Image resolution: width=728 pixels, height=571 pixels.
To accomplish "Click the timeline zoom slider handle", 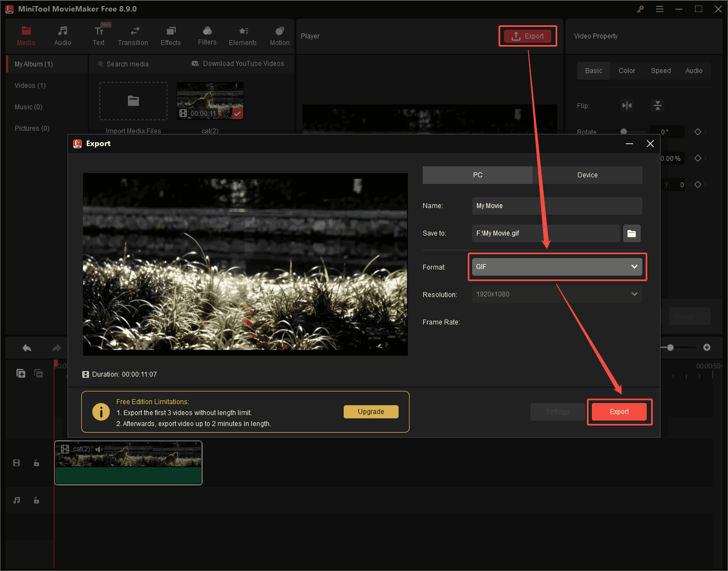I will click(670, 348).
